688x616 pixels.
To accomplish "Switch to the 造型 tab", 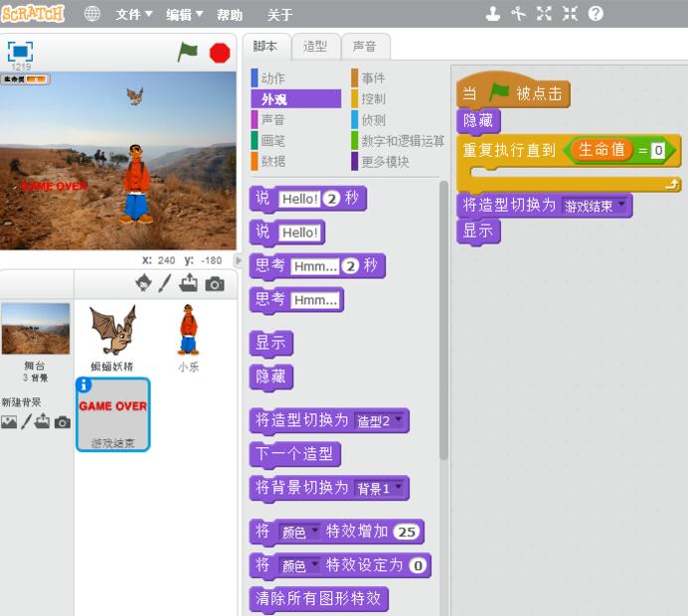I will tap(314, 47).
